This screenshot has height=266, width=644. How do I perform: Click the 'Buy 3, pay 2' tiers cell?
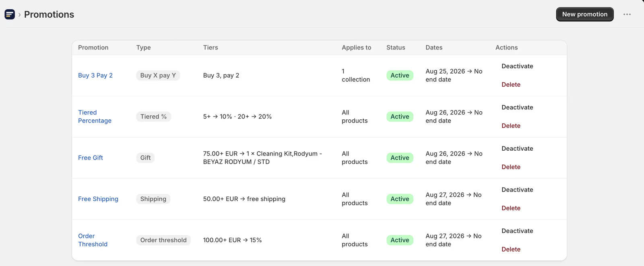point(221,76)
